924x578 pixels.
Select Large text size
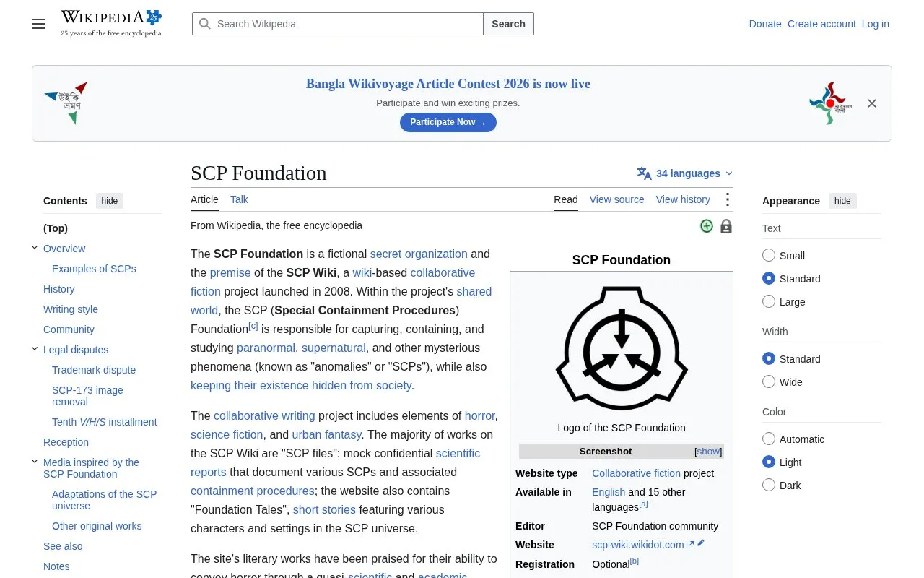[x=769, y=301]
